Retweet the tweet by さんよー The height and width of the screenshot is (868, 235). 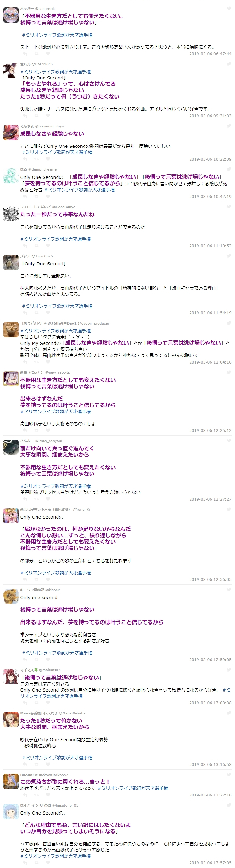point(36,499)
